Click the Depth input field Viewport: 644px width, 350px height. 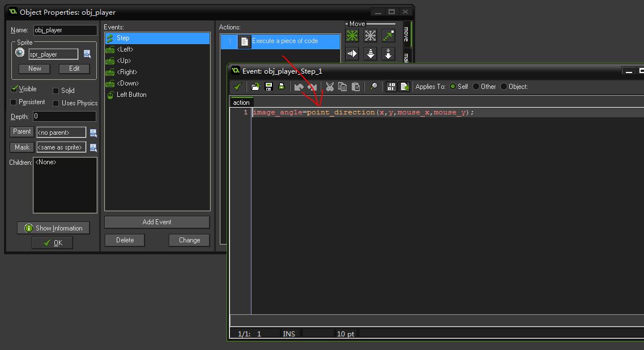click(x=65, y=117)
